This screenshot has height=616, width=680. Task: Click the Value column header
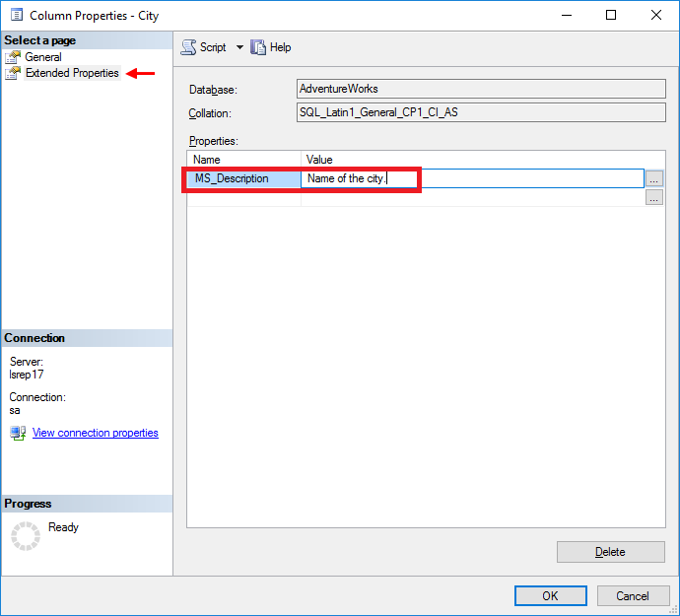pos(473,159)
